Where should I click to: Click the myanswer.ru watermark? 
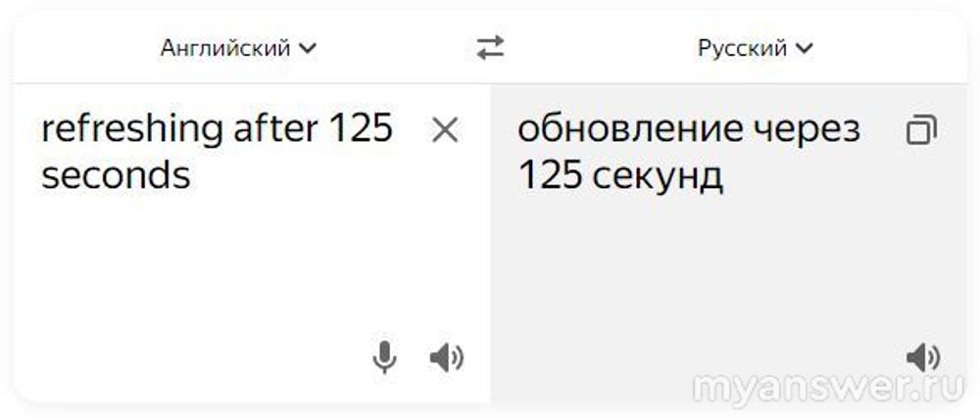click(x=829, y=388)
